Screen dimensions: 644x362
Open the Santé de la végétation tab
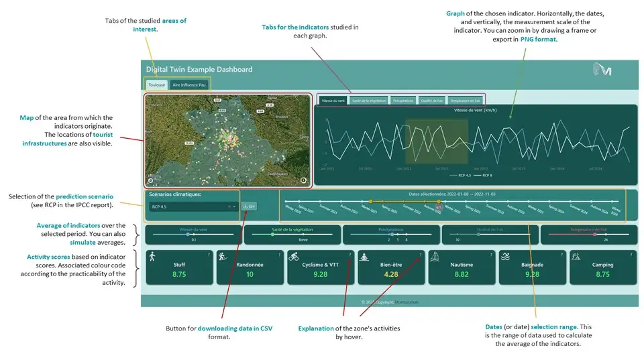tap(368, 100)
